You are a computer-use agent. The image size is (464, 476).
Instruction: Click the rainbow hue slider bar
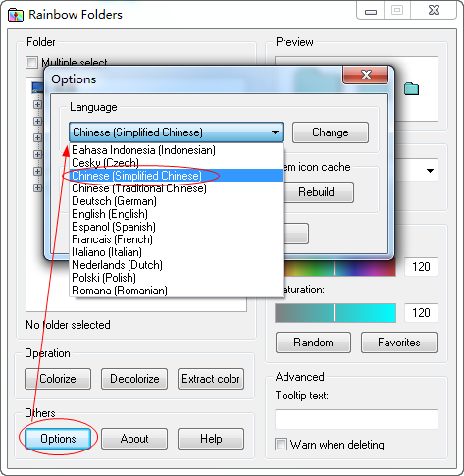(339, 267)
